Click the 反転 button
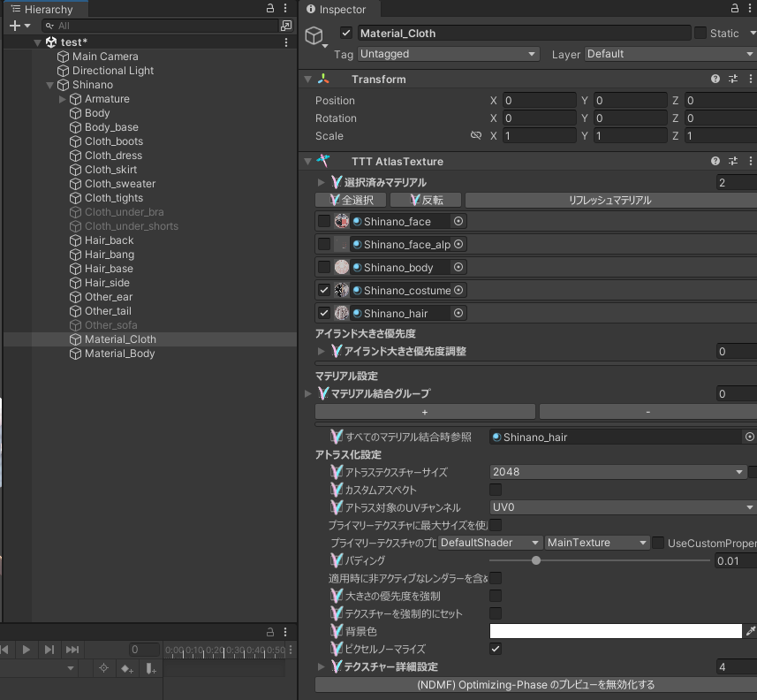The height and width of the screenshot is (700, 757). coord(426,200)
